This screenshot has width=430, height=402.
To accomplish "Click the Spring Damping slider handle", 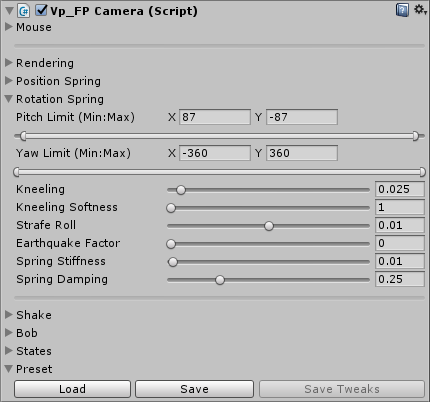I will point(220,280).
